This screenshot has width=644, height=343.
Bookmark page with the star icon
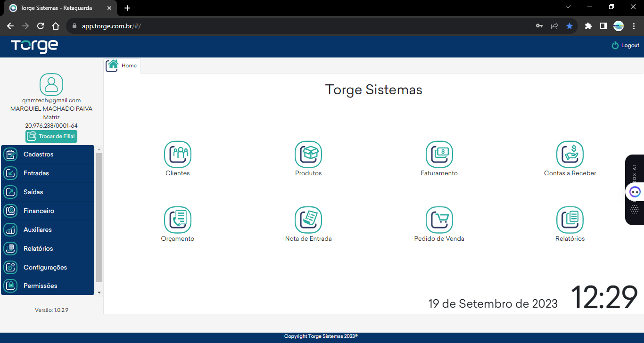[x=569, y=26]
